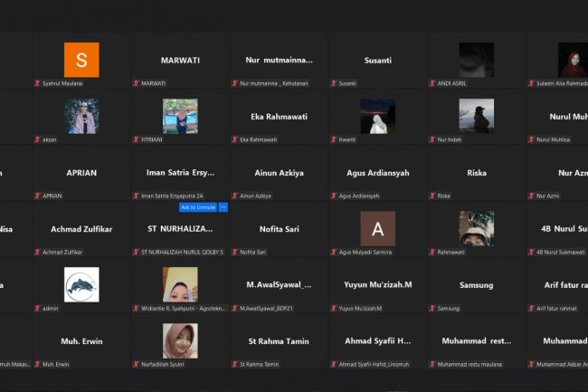588x392 pixels.
Task: Select Syahrul Maulana's orange S avatar
Action: [x=81, y=60]
